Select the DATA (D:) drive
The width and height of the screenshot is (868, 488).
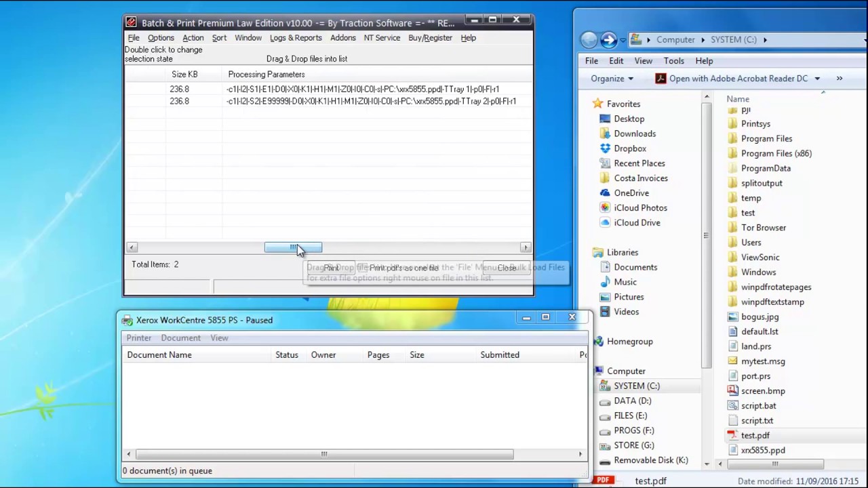(x=632, y=401)
